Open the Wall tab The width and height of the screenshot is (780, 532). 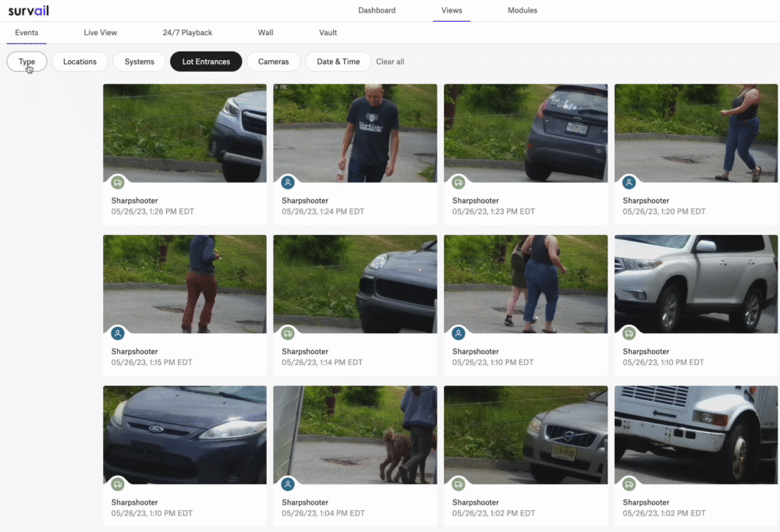pos(266,33)
